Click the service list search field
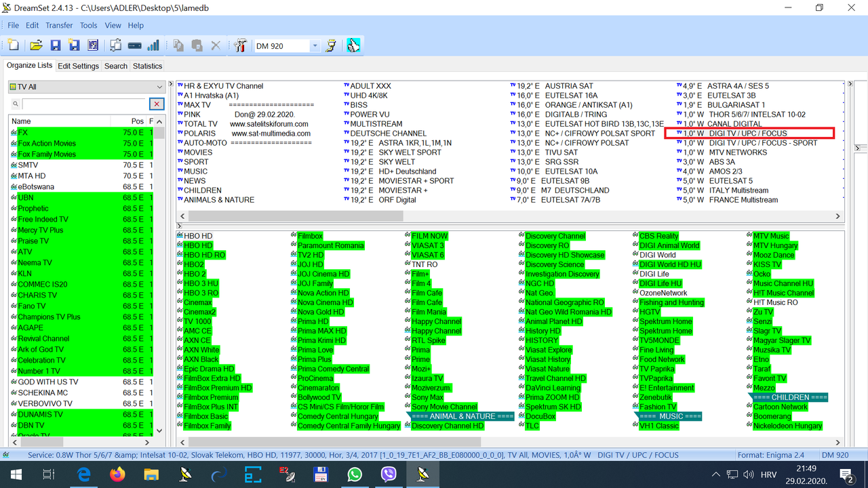Viewport: 868px width, 488px height. (84, 104)
